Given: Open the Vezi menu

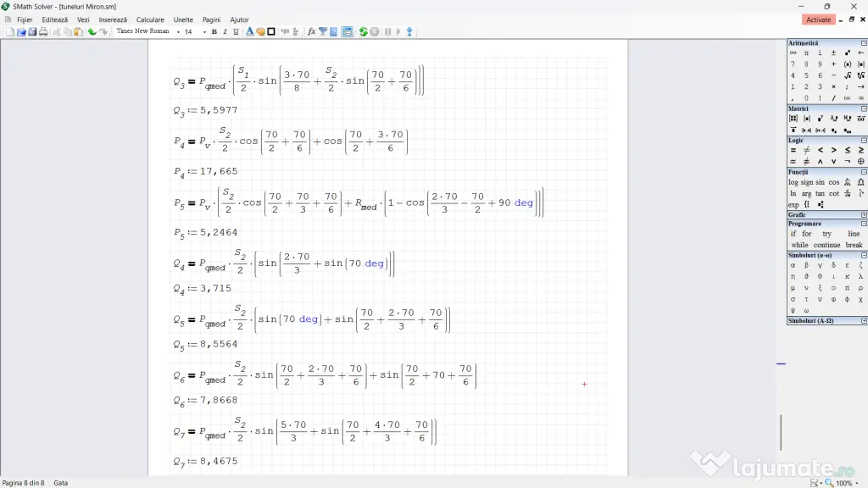Looking at the screenshot, I should pos(83,19).
